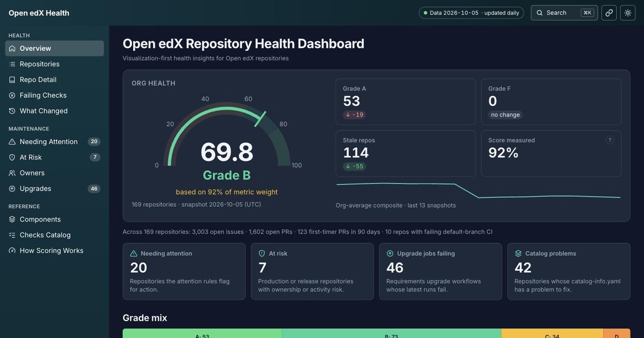Viewport: 644px width, 338px height.
Task: Open Repo Detail from the sidebar
Action: (x=55, y=80)
